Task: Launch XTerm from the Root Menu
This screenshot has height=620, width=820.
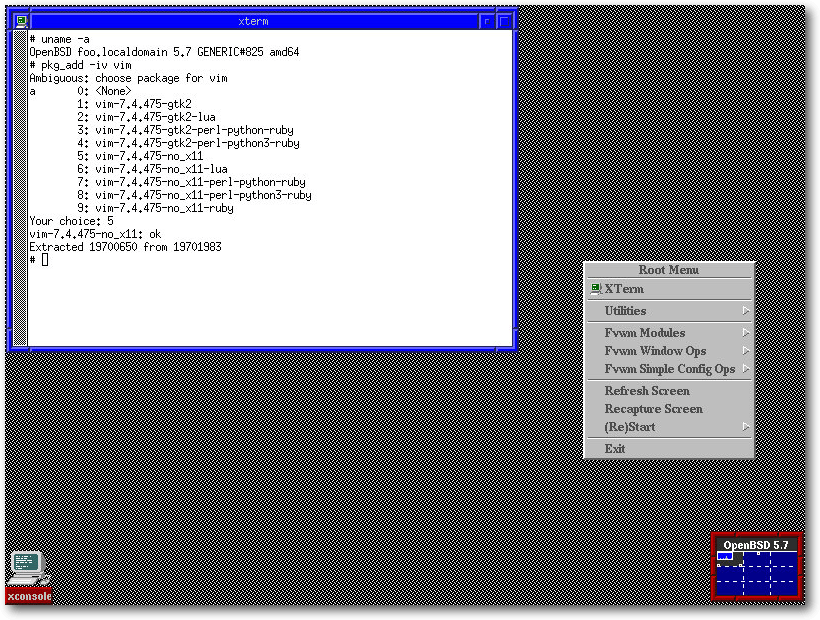Action: (x=669, y=289)
